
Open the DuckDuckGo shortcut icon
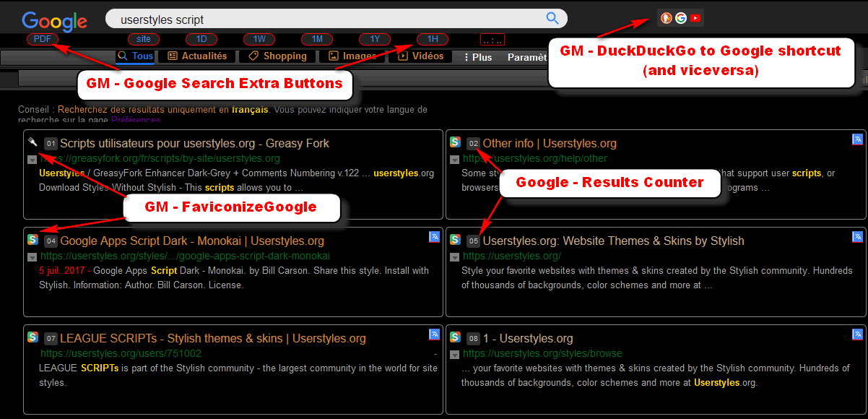(666, 17)
